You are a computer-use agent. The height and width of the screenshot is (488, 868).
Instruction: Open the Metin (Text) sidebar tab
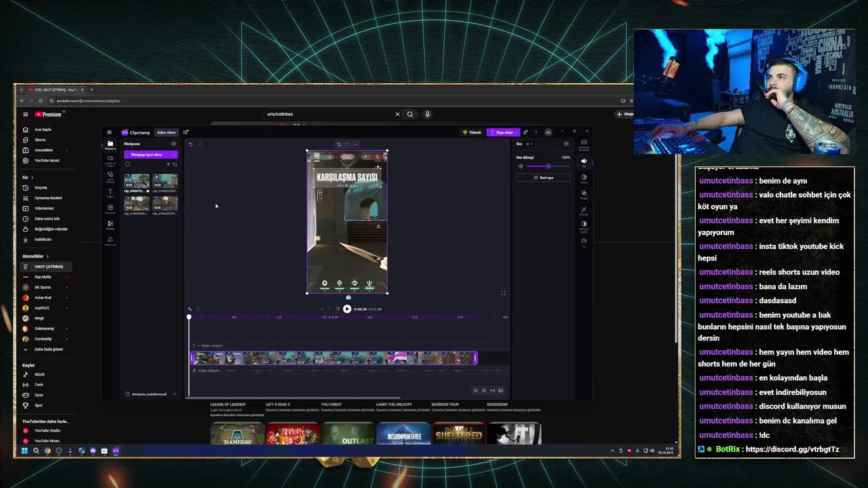coord(110,193)
